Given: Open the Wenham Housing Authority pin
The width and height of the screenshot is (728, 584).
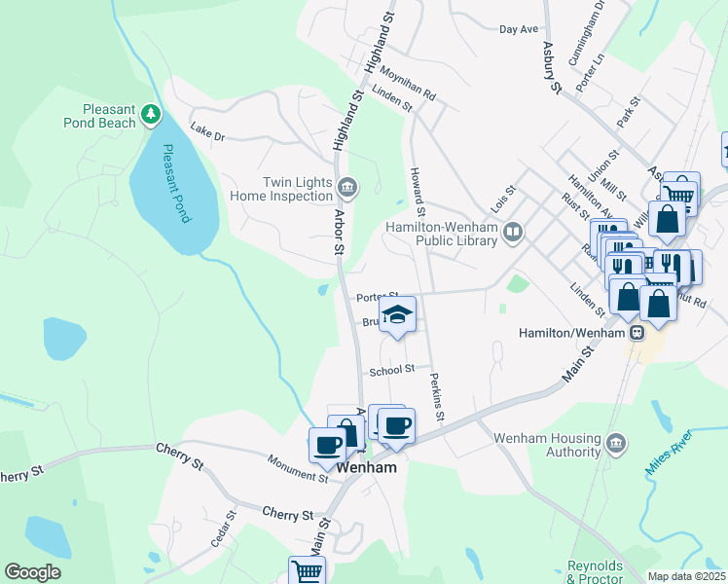Looking at the screenshot, I should point(616,444).
